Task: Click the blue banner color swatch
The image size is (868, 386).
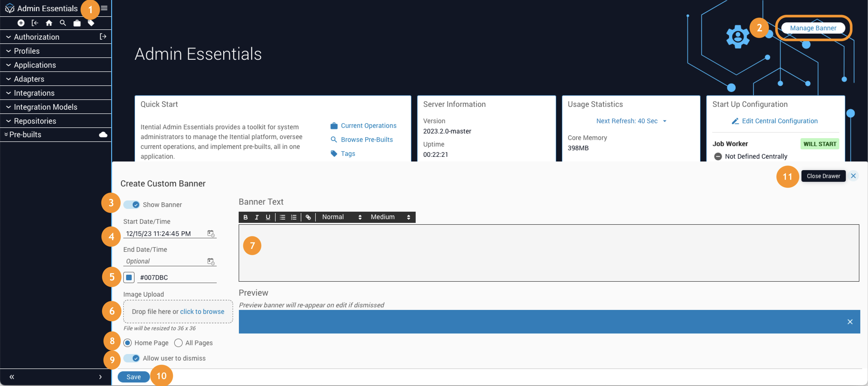Action: pyautogui.click(x=129, y=277)
